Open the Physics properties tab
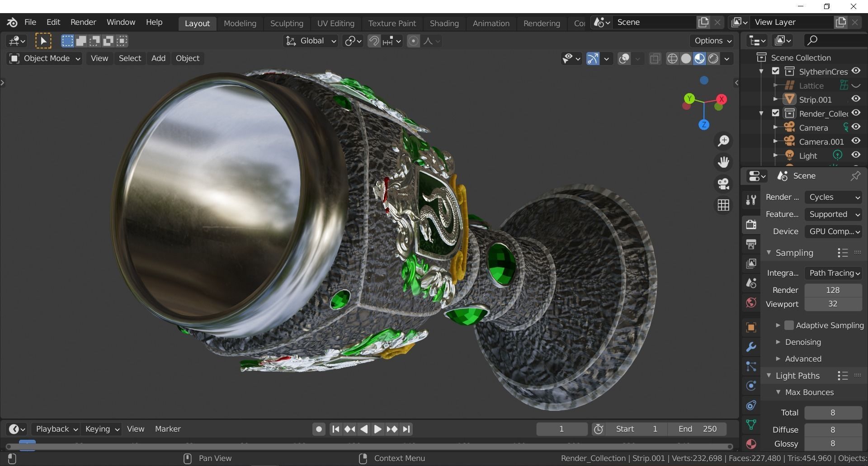This screenshot has width=868, height=466. (x=751, y=386)
